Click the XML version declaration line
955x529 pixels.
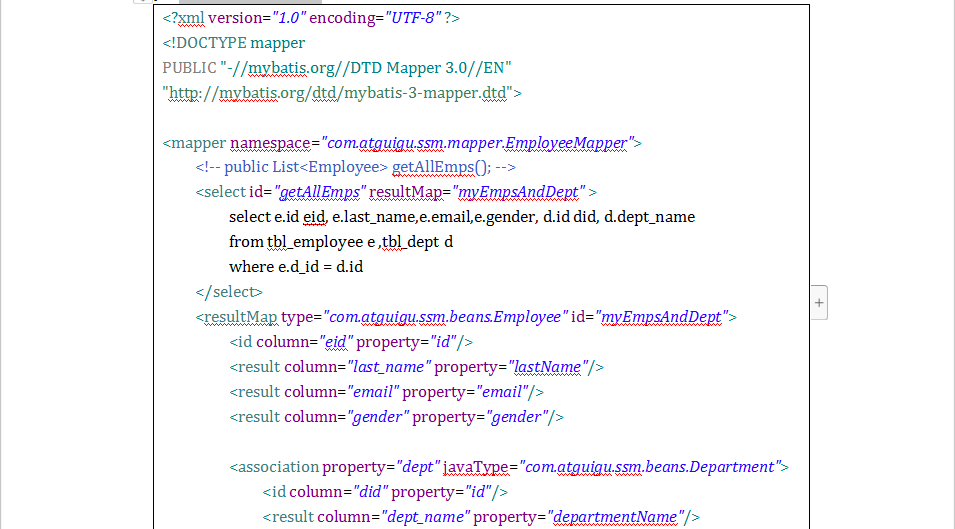coord(311,18)
